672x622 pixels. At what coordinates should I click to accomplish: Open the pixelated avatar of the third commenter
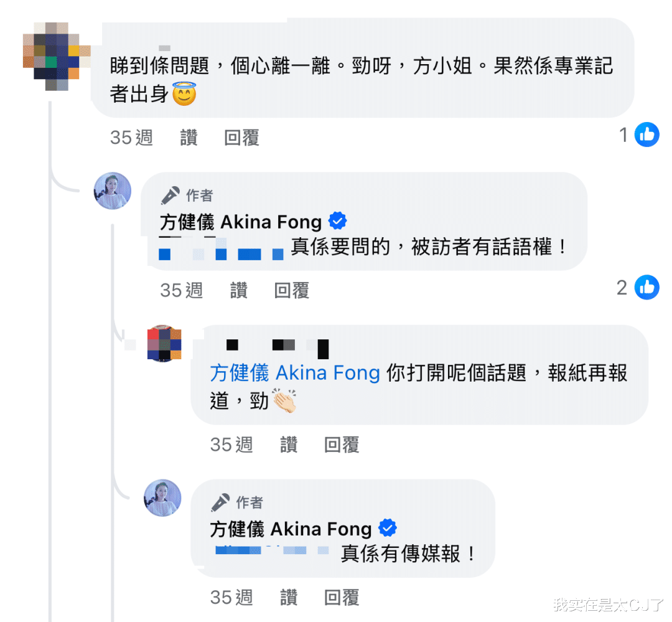click(164, 344)
